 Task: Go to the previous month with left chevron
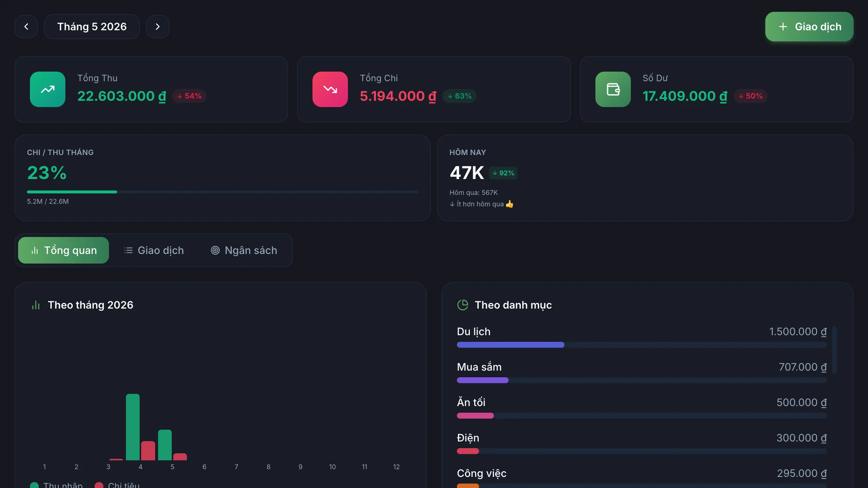click(26, 27)
